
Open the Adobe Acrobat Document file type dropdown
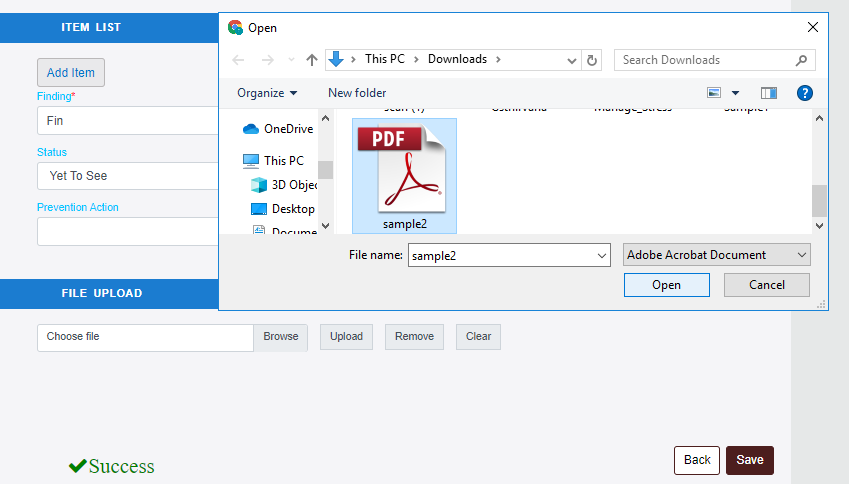point(716,255)
